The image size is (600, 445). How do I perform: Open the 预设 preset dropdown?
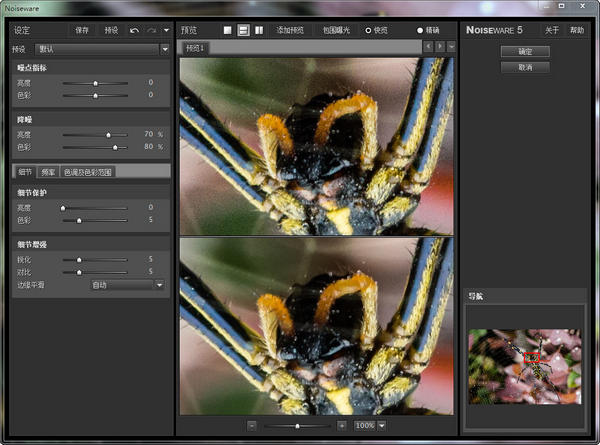pyautogui.click(x=102, y=48)
